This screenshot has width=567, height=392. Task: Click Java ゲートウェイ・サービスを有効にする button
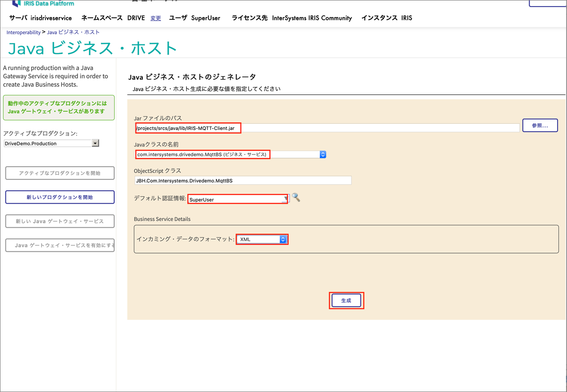click(x=60, y=246)
